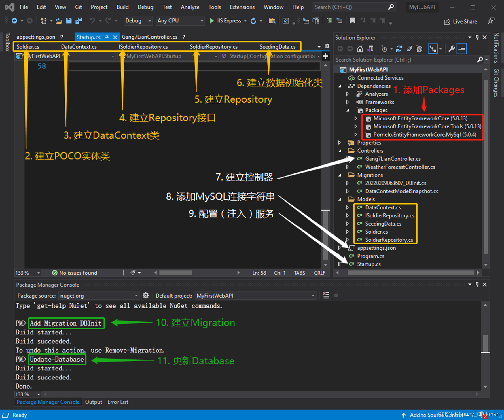Toggle Show All Files in Solution Explorer
This screenshot has width=504, height=420.
(x=419, y=49)
